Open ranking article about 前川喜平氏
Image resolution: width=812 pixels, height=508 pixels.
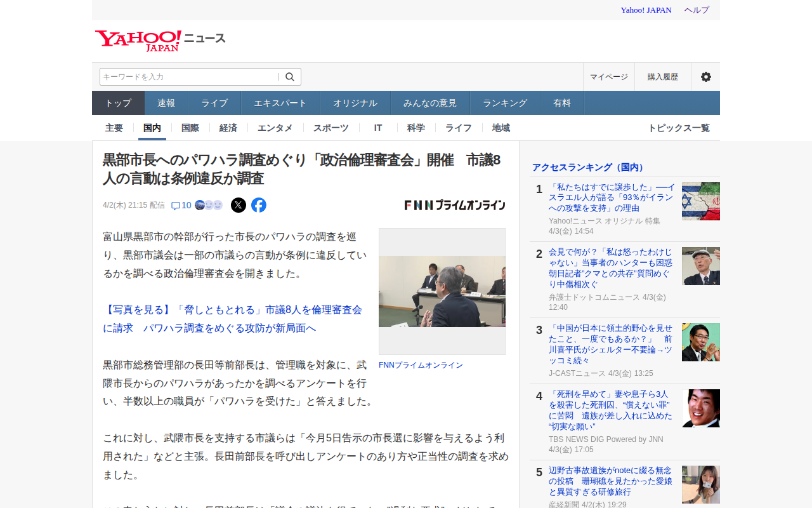[x=612, y=344]
